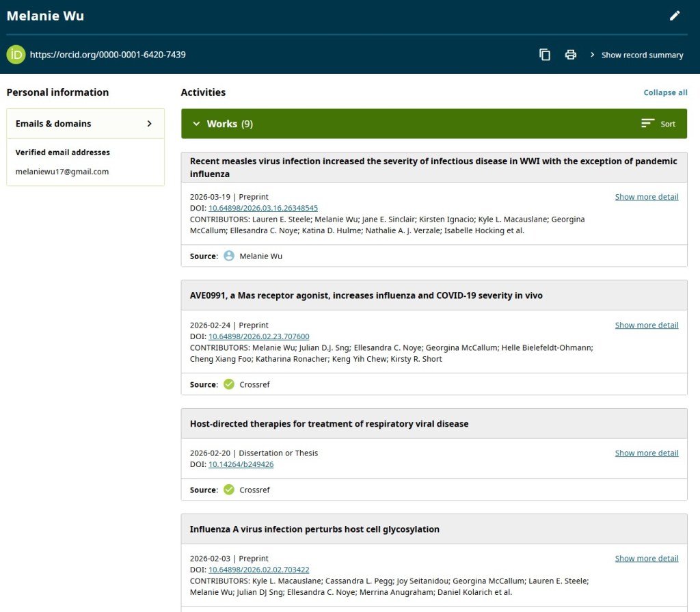
Task: Click the Melanie Wu source avatar icon
Action: click(229, 256)
